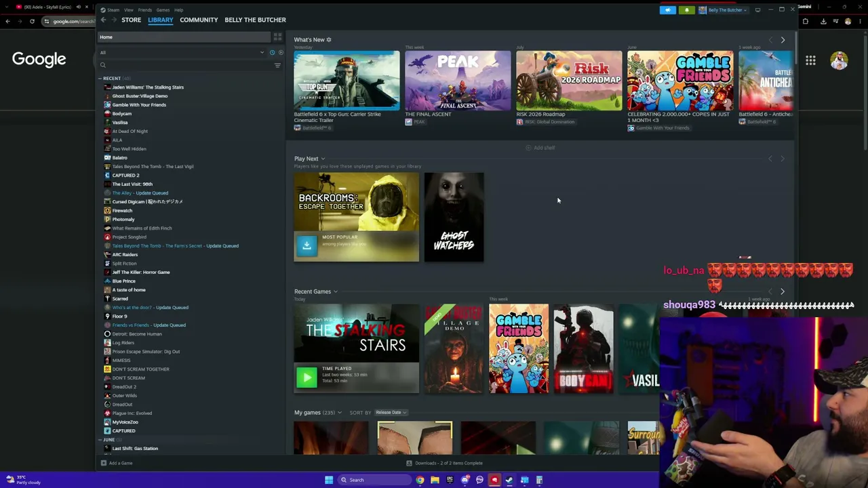Open Downloads status at bottom
The image size is (868, 488).
pos(445,463)
